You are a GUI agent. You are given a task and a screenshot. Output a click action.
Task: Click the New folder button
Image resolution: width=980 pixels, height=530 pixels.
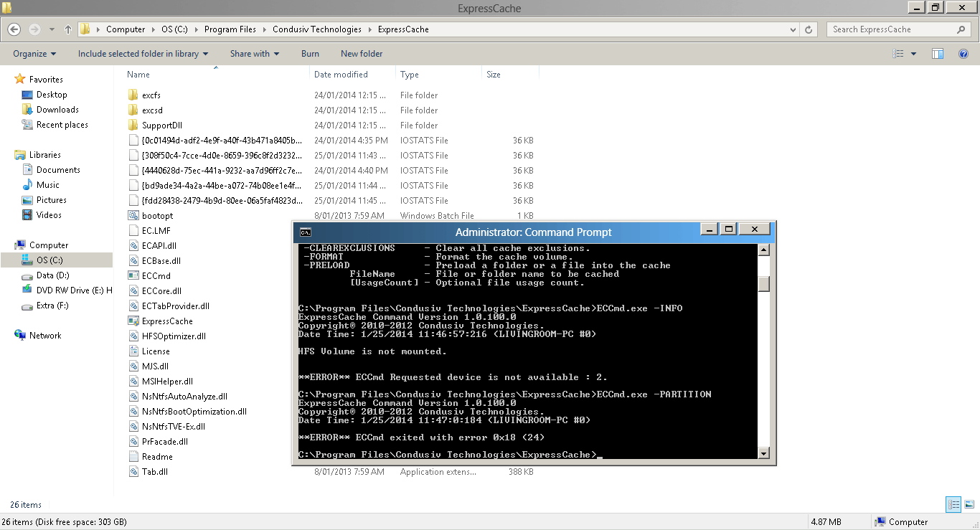pos(362,54)
